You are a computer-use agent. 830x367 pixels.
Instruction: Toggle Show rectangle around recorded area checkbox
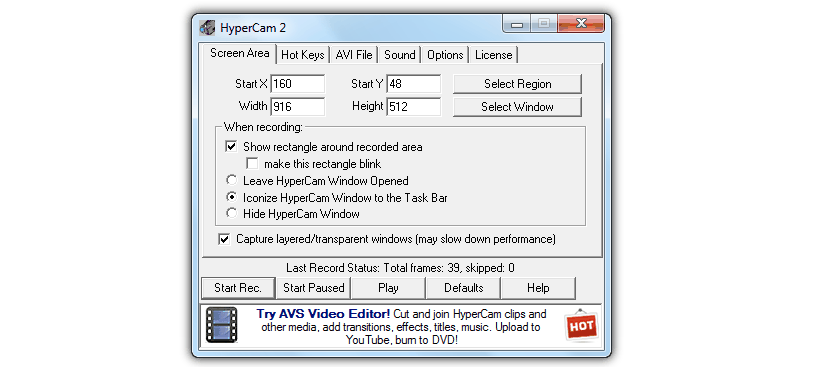[231, 147]
